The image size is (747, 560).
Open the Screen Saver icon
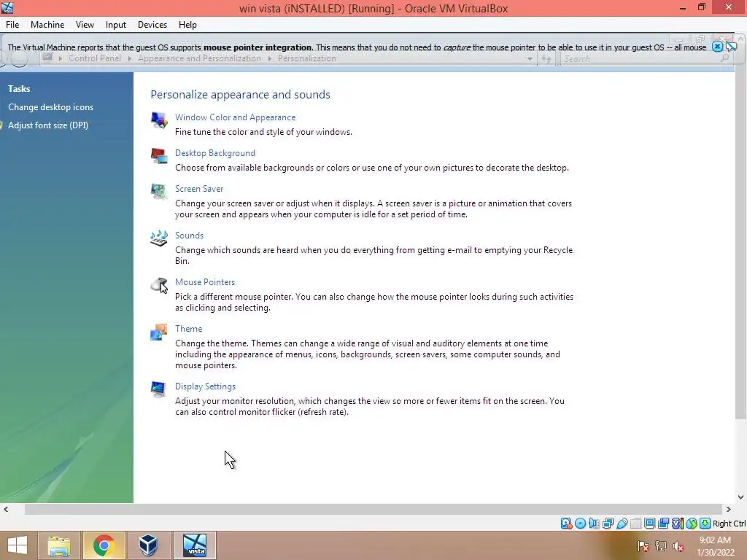(x=158, y=192)
